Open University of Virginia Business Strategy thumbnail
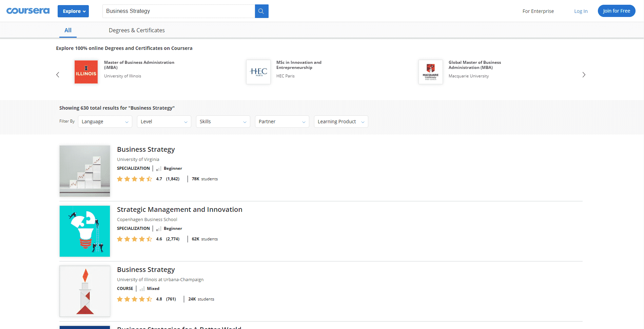Screen dimensions: 644x329 (85, 171)
